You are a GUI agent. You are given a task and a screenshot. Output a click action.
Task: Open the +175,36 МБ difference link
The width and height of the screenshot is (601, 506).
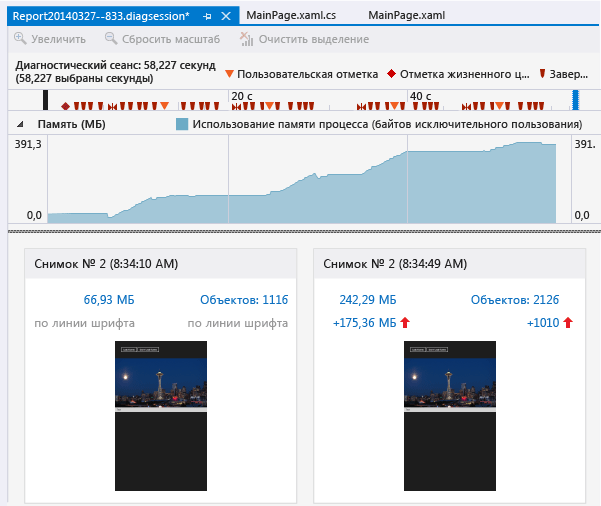click(365, 323)
